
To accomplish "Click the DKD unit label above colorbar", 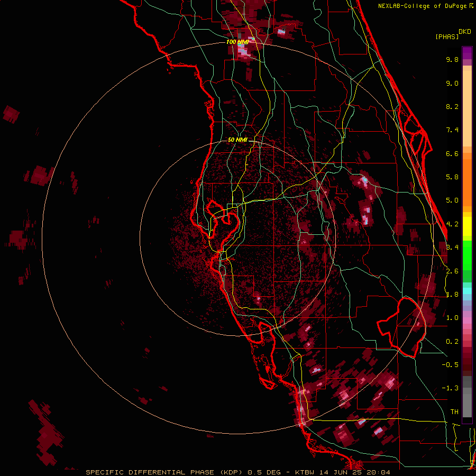I will pos(465,32).
